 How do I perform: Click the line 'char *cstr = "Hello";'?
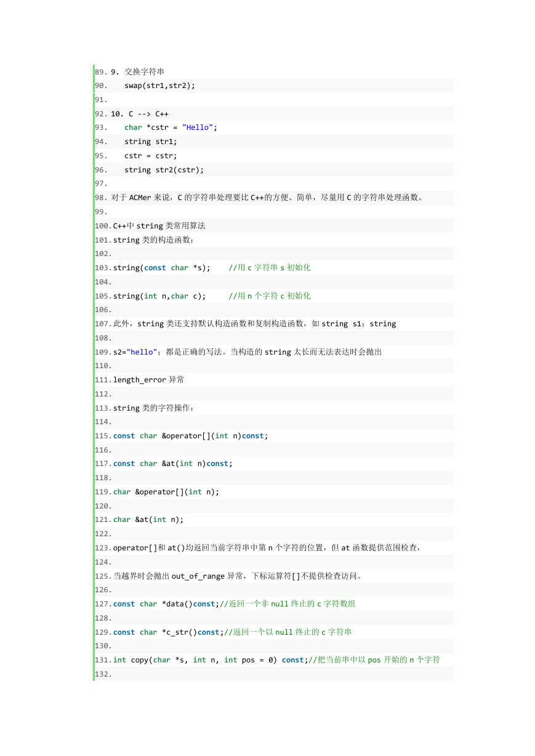(171, 127)
